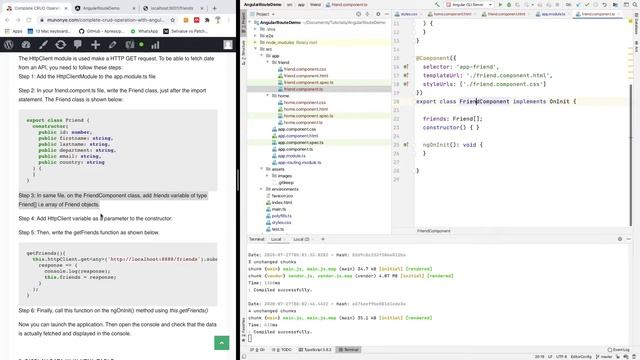The height and width of the screenshot is (360, 640).
Task: Add a new terminal session tab
Action: [323, 239]
